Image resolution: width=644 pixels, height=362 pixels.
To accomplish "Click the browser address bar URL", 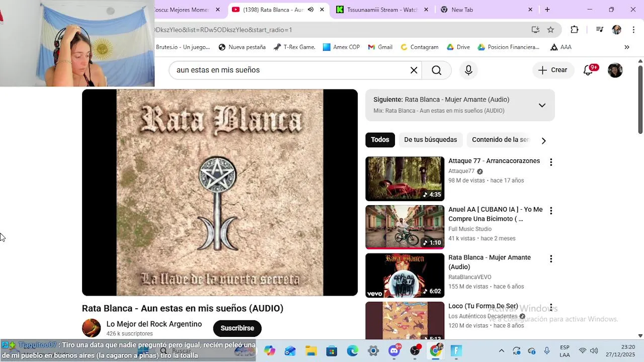I will point(342,30).
